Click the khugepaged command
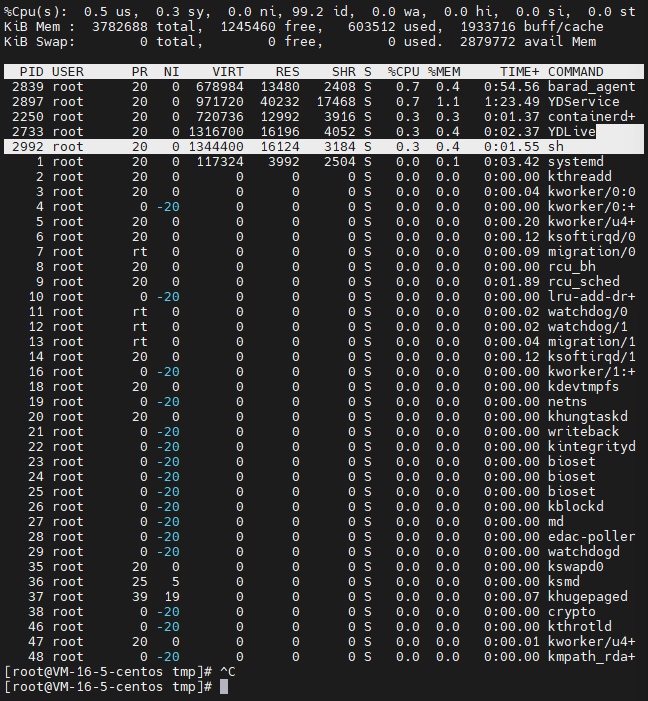This screenshot has width=648, height=701. (x=588, y=596)
